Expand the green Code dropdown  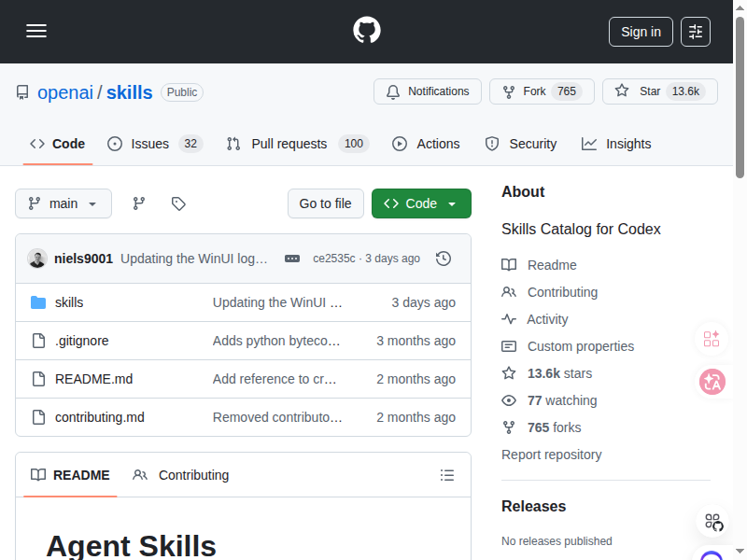421,203
